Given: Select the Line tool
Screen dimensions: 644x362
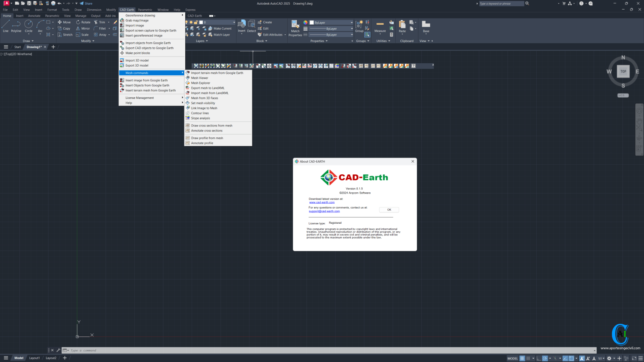Looking at the screenshot, I should [5, 27].
